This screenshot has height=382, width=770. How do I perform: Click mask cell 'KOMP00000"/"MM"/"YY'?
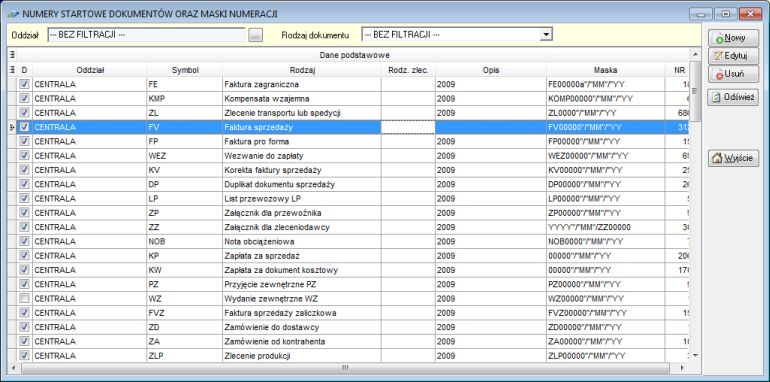(x=605, y=99)
